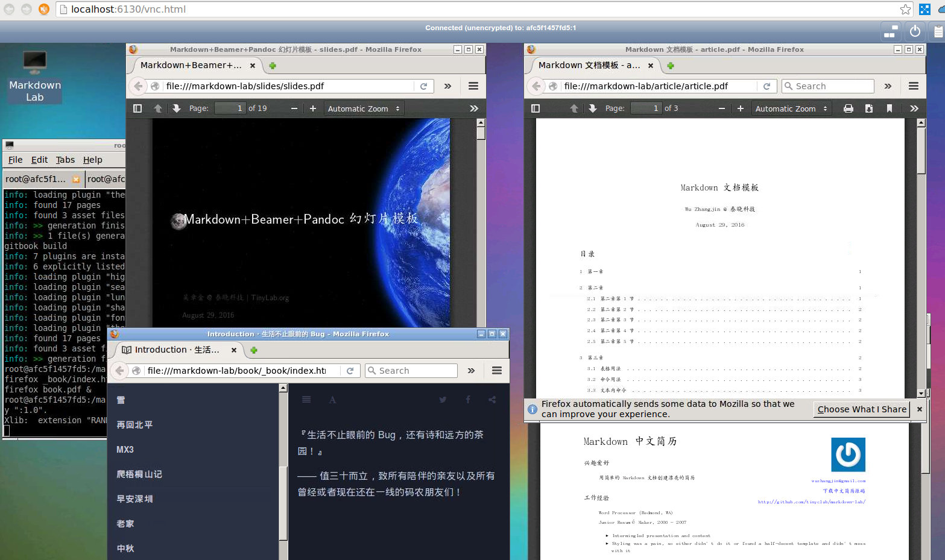This screenshot has height=560, width=945.
Task: Toggle the sidebar in slides.pdf viewer
Action: (x=137, y=108)
